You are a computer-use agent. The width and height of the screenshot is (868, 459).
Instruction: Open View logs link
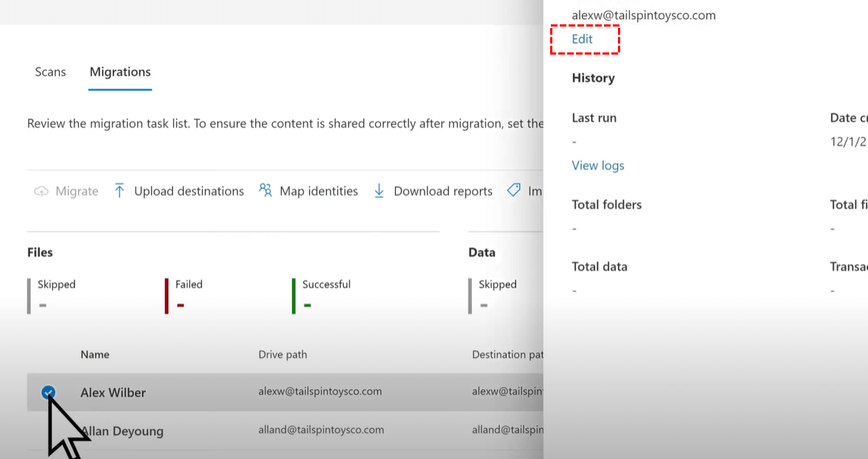(x=598, y=165)
